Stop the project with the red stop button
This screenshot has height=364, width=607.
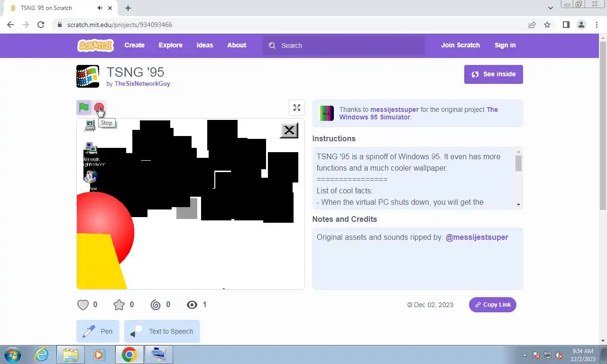coord(99,108)
